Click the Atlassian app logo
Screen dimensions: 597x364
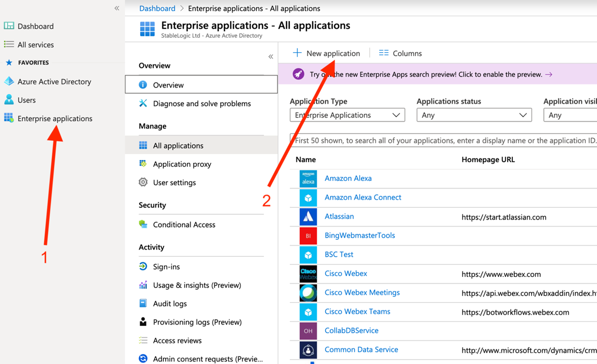(308, 216)
